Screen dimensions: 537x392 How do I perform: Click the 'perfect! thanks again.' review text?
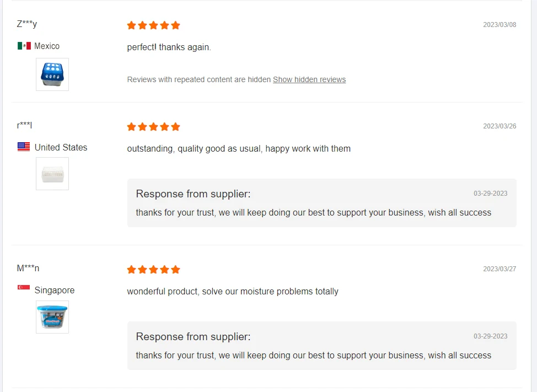[169, 47]
